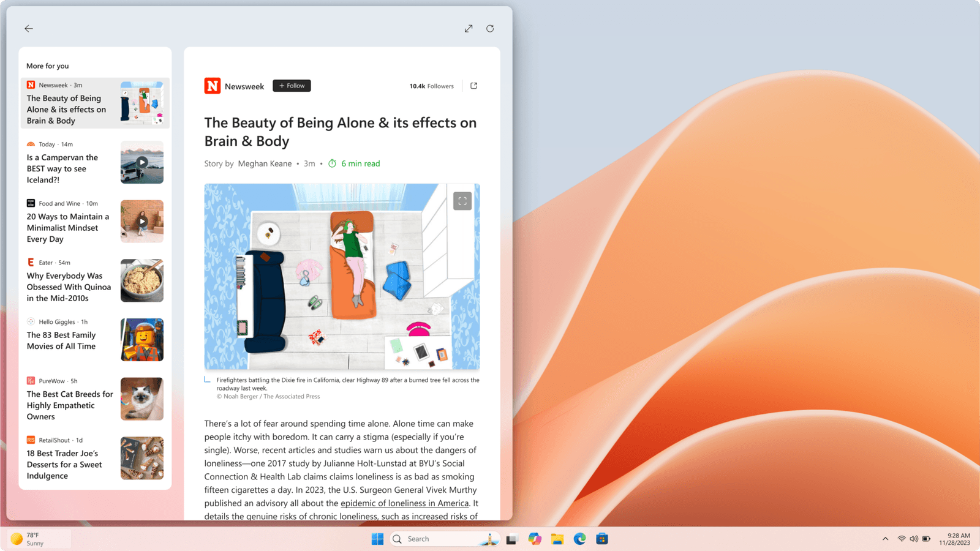Open Task View on the taskbar
This screenshot has width=980, height=551.
tap(512, 539)
